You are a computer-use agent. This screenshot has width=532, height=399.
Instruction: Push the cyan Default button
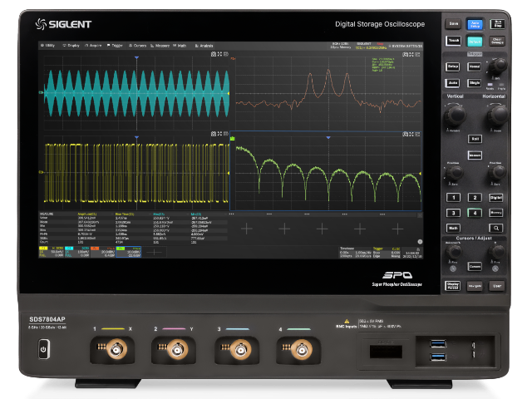coord(475,41)
